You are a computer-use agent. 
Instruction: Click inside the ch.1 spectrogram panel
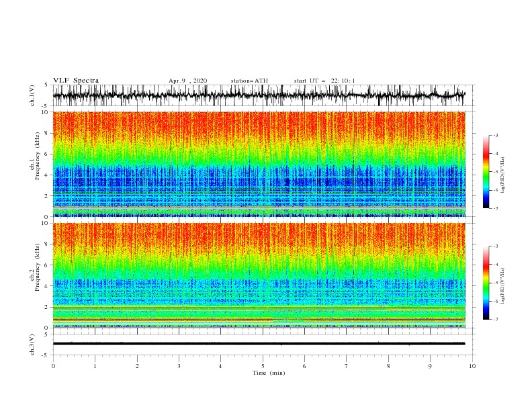[259, 164]
